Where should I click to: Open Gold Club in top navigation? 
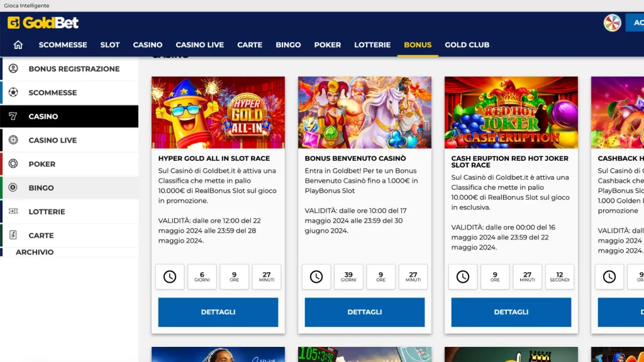(x=467, y=45)
